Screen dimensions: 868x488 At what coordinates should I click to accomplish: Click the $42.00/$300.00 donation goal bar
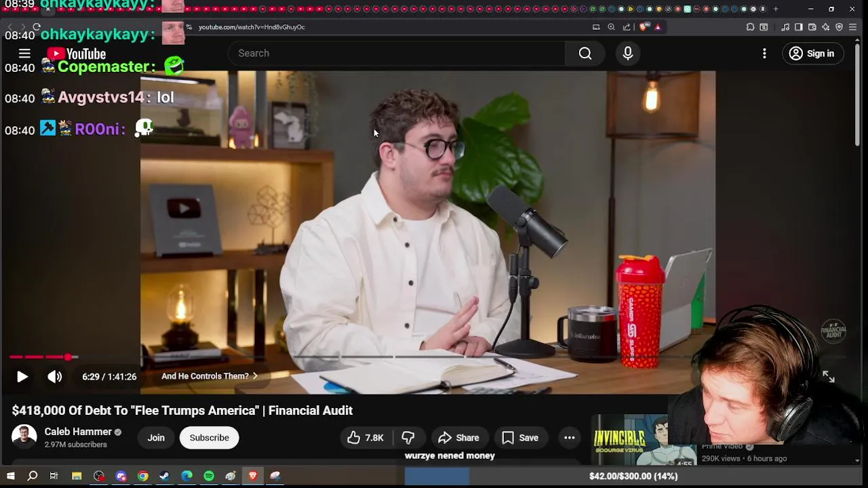pos(633,476)
